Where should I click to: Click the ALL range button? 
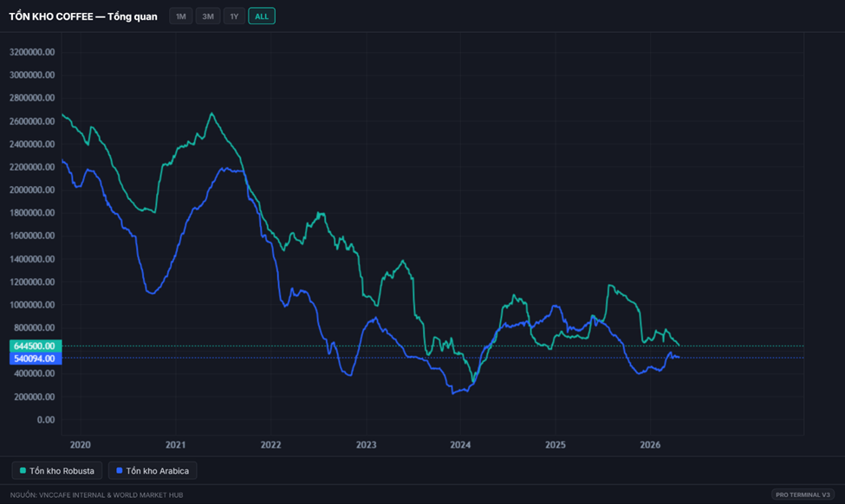click(261, 16)
